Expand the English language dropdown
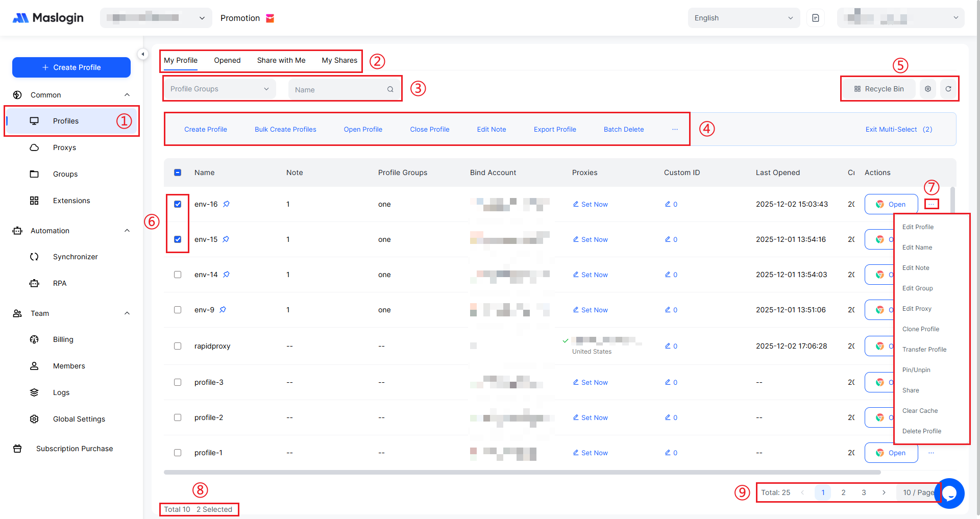 [x=743, y=18]
